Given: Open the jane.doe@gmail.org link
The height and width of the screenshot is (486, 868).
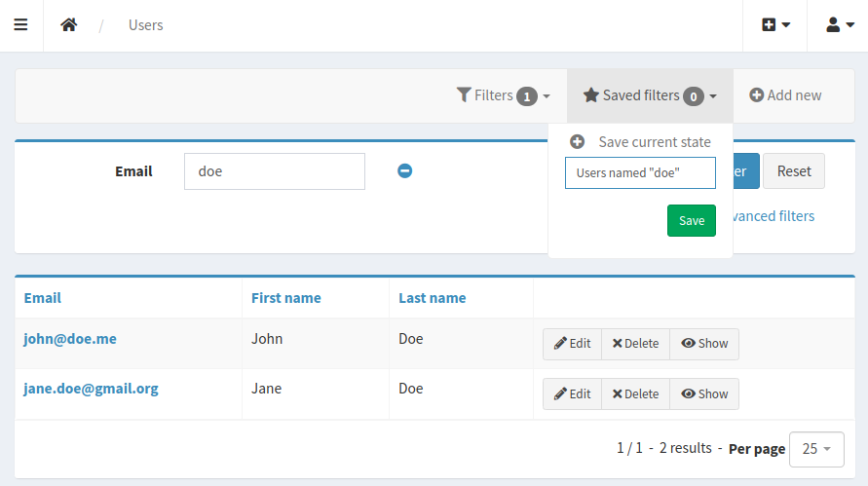Looking at the screenshot, I should pyautogui.click(x=91, y=389).
